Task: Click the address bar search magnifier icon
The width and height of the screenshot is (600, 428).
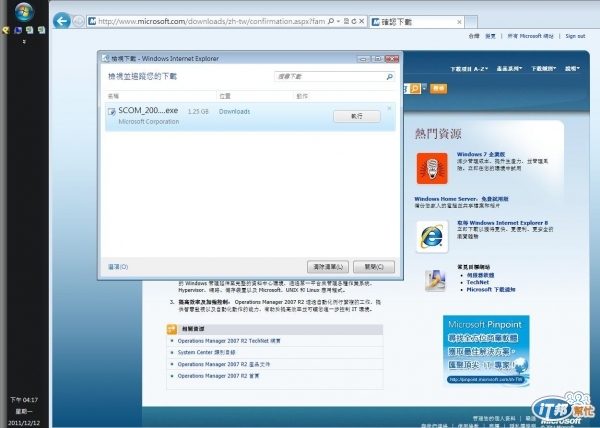Action: tap(331, 21)
